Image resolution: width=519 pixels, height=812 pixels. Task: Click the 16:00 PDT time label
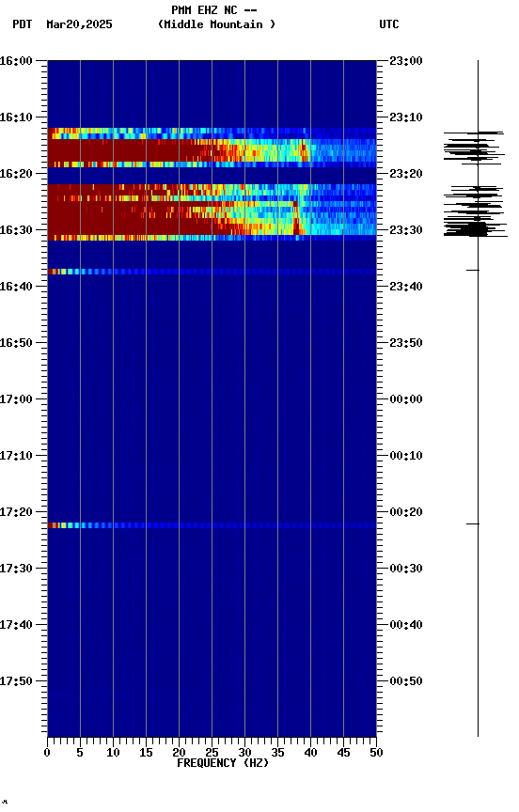[x=16, y=61]
